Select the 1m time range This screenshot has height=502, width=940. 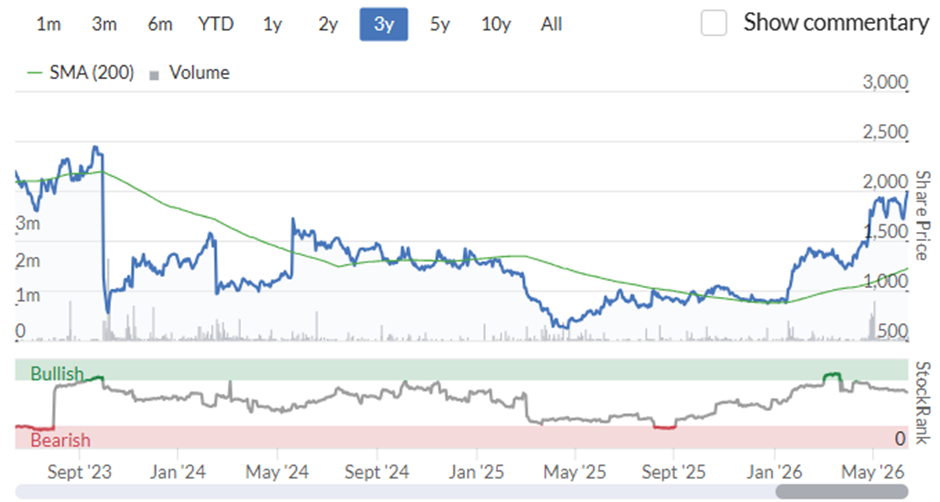pos(49,25)
